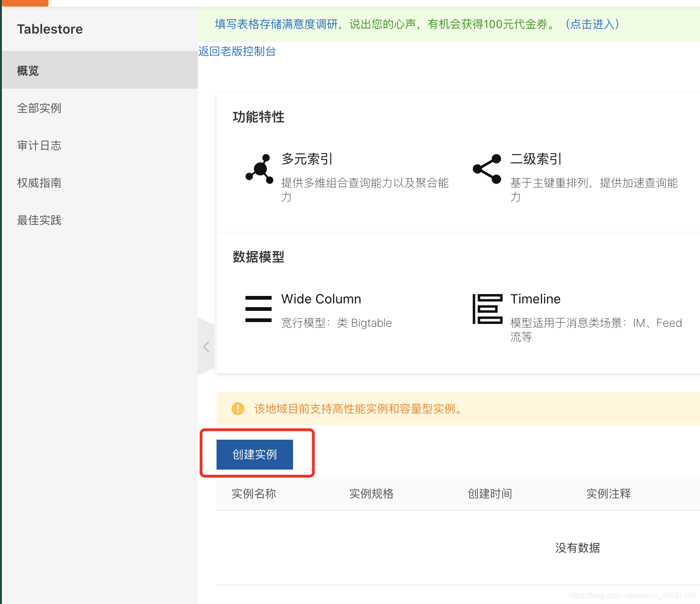
Task: Open 概览 in the sidebar
Action: click(x=100, y=70)
